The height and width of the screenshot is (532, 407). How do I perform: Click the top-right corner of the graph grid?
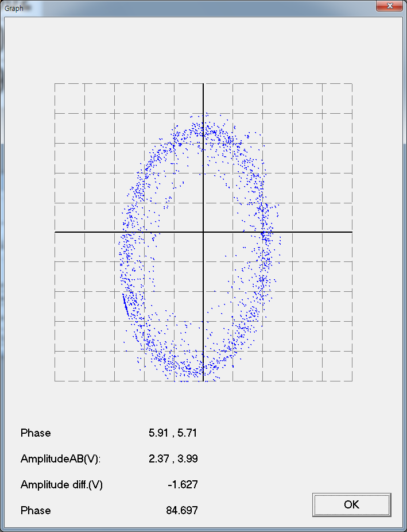(x=351, y=84)
